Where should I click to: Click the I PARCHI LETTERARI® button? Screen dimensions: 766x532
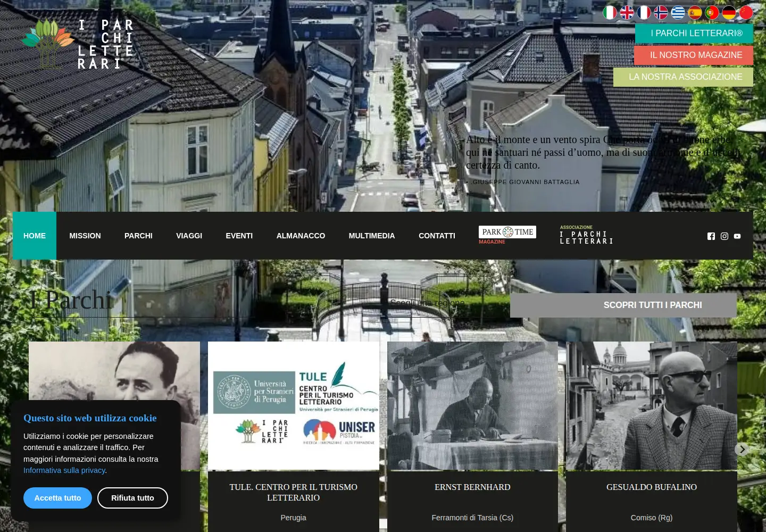coord(694,34)
